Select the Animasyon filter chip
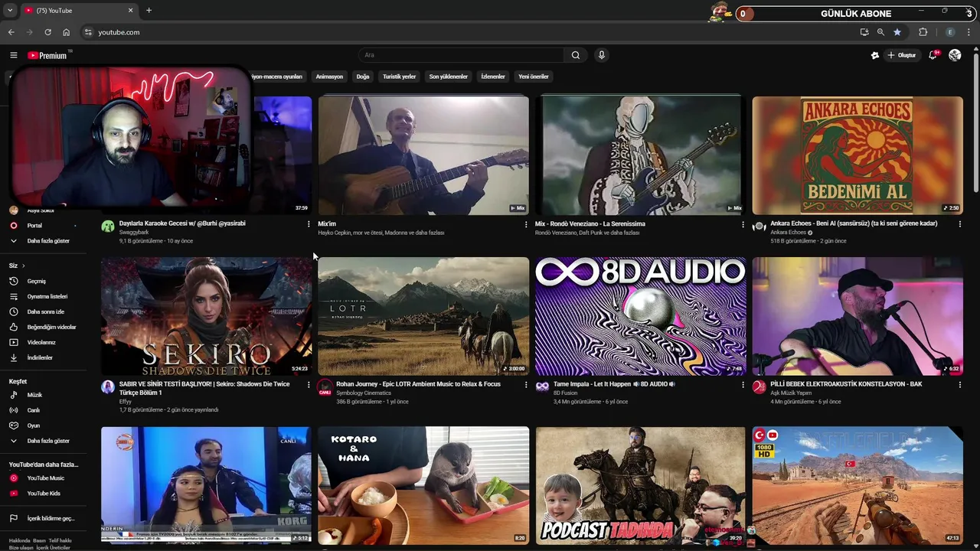This screenshot has height=551, width=980. [x=329, y=77]
